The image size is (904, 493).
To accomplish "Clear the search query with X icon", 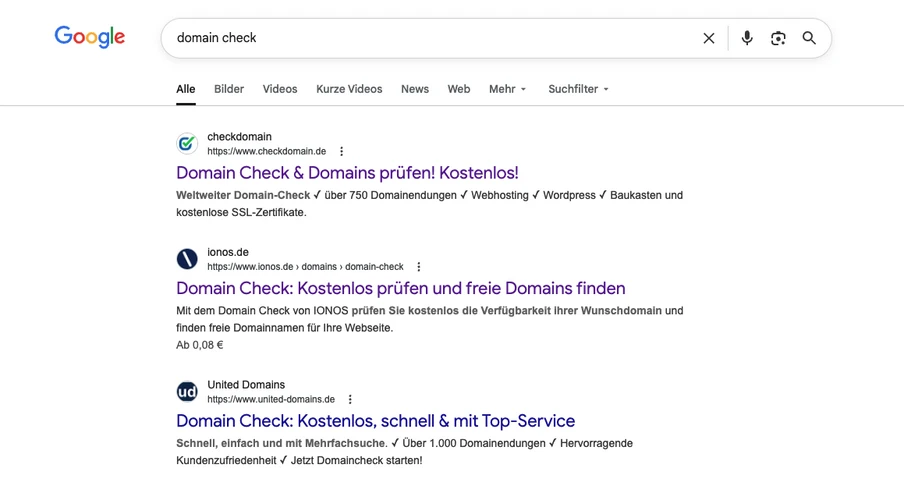I will coord(709,38).
